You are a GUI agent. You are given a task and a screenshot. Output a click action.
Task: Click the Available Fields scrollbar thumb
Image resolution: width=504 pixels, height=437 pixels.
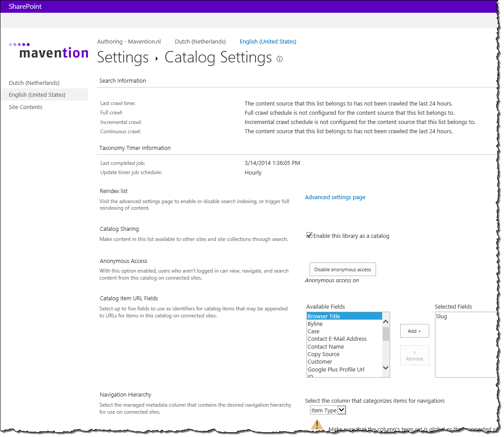386,334
